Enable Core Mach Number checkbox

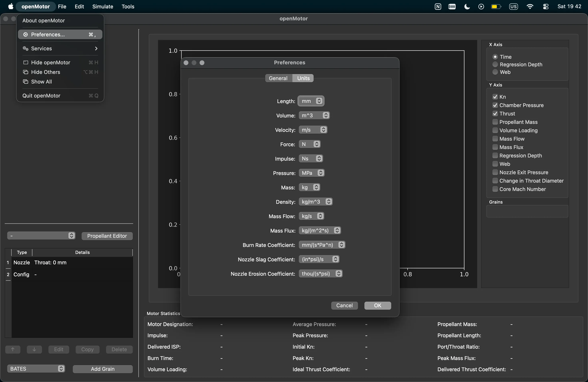(495, 189)
